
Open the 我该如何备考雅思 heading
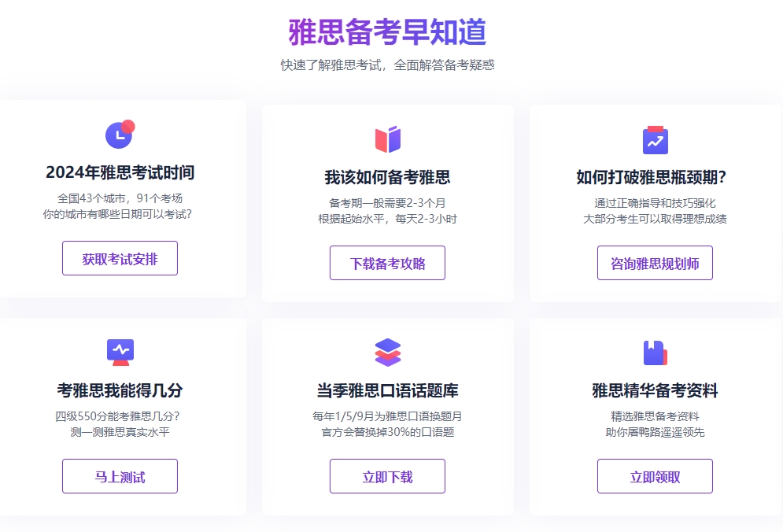coord(387,177)
